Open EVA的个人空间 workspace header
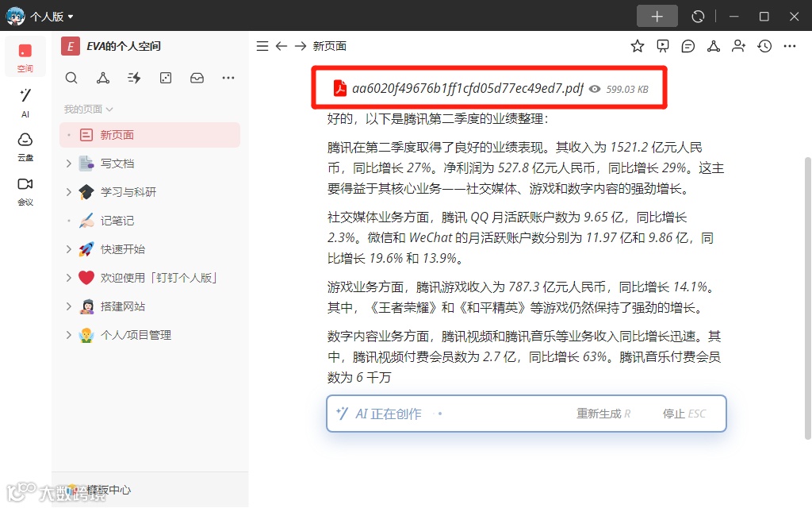Image resolution: width=812 pixels, height=508 pixels. (111, 46)
